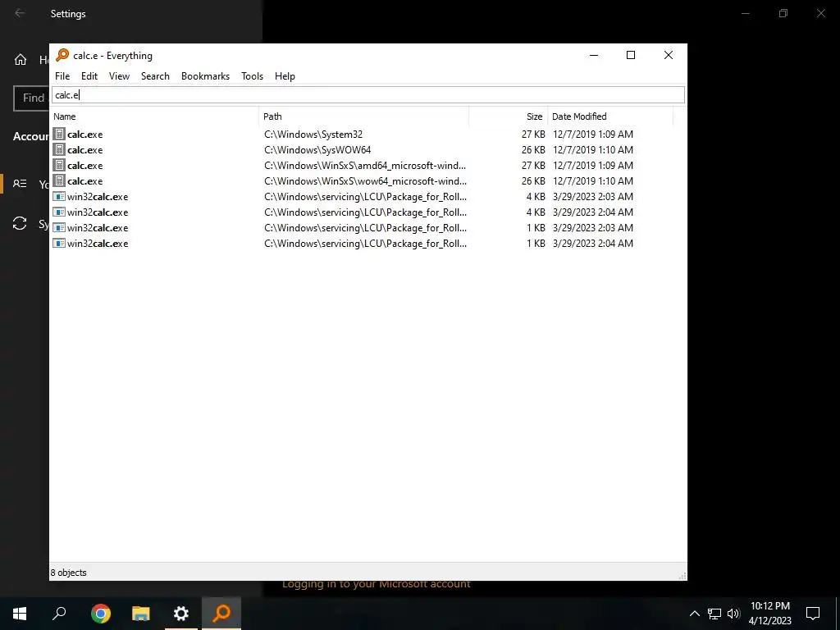
Task: Click the Find a setting box in Settings
Action: pyautogui.click(x=31, y=98)
